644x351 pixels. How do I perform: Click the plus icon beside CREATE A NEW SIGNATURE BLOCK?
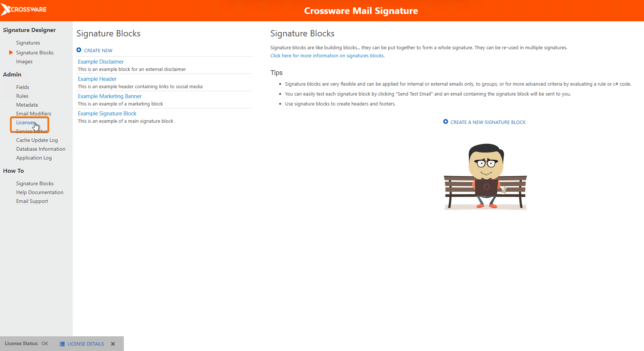446,122
